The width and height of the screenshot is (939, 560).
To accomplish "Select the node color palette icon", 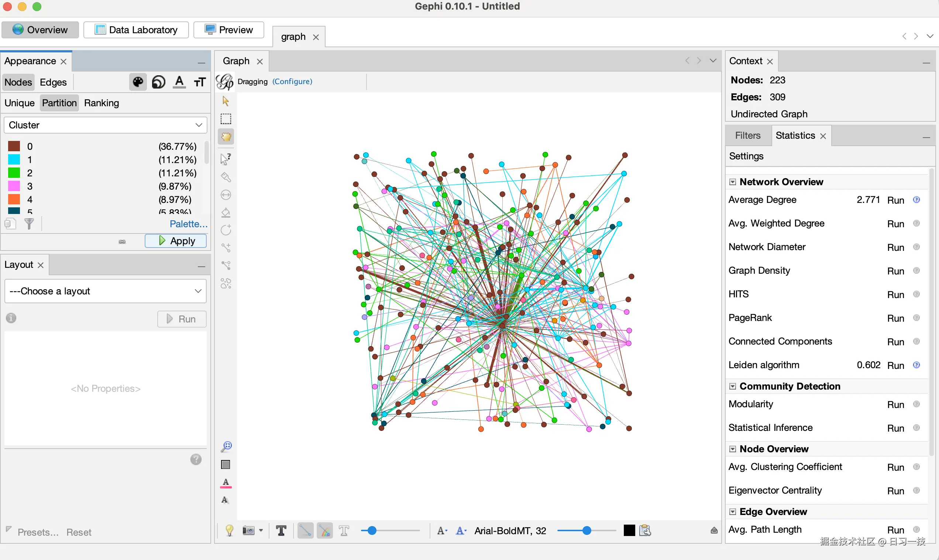I will [138, 82].
